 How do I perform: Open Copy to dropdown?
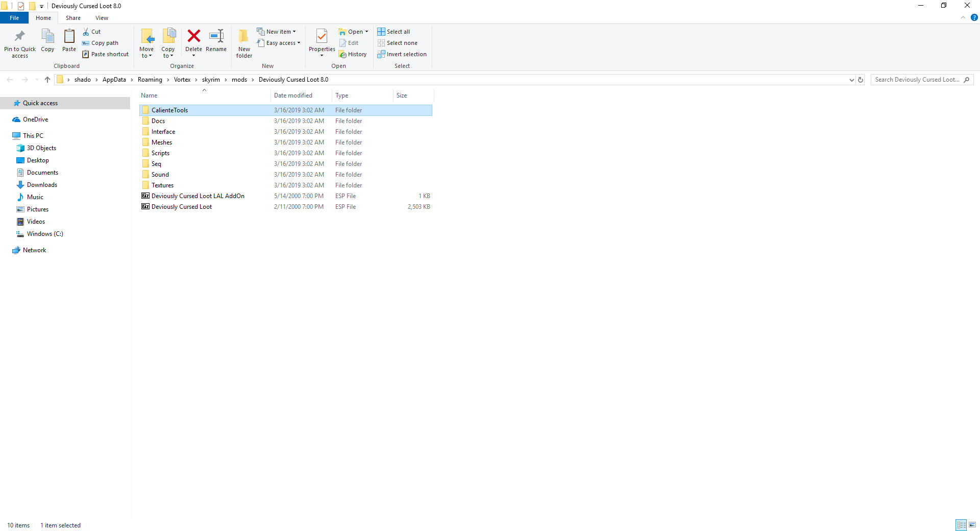point(168,43)
